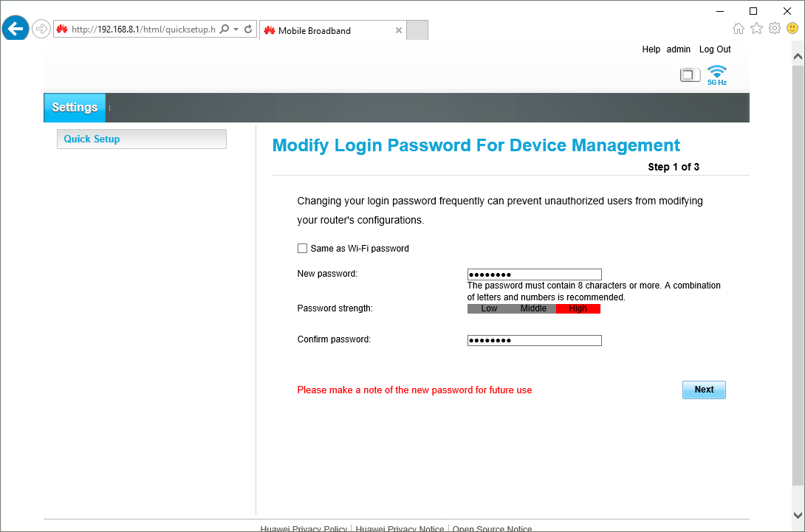The height and width of the screenshot is (532, 805).
Task: Click the search magnifier in address bar
Action: [225, 30]
